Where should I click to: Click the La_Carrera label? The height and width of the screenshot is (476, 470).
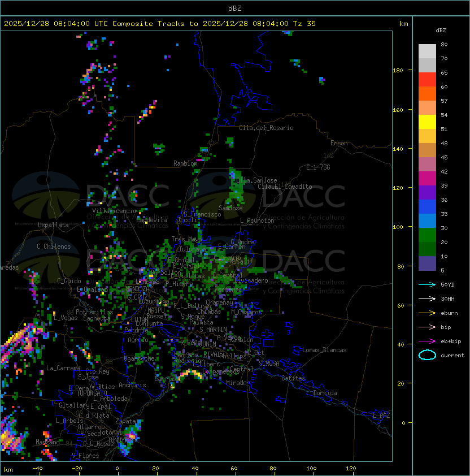63,368
